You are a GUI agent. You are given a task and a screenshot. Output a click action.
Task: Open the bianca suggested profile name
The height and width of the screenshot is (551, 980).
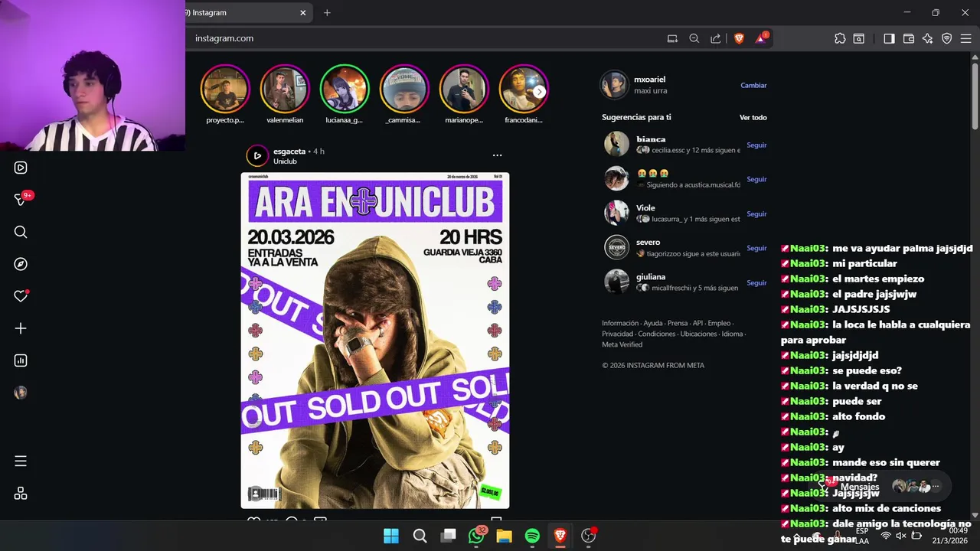coord(651,140)
